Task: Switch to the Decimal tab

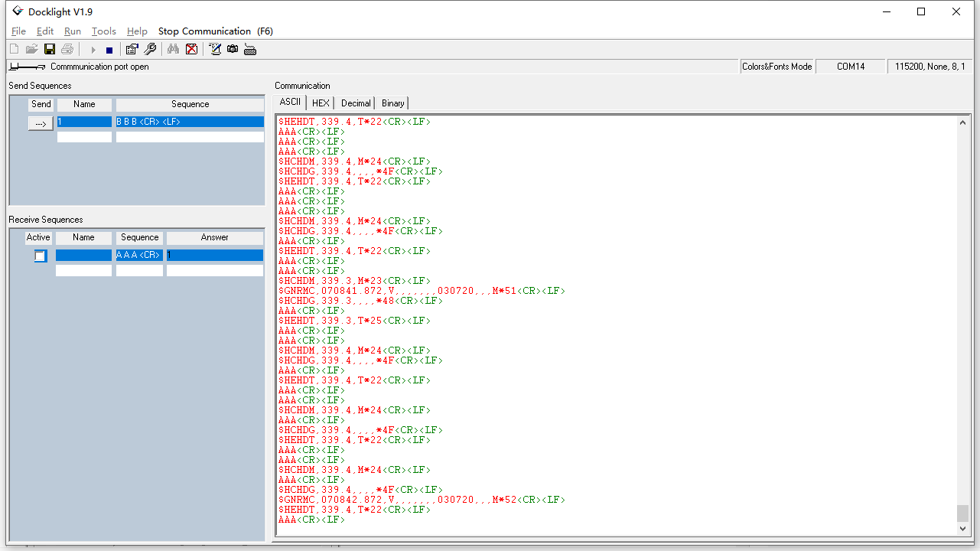Action: point(356,103)
